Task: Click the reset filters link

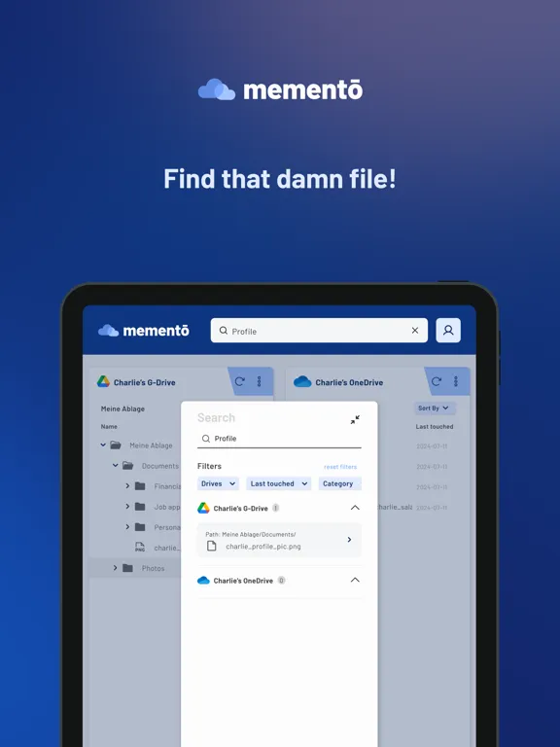Action: (x=340, y=467)
